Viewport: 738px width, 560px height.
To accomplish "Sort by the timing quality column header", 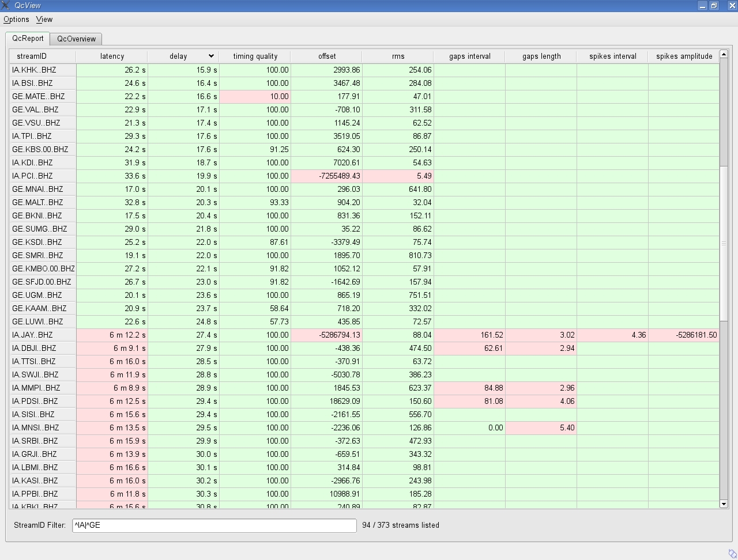I will point(255,56).
